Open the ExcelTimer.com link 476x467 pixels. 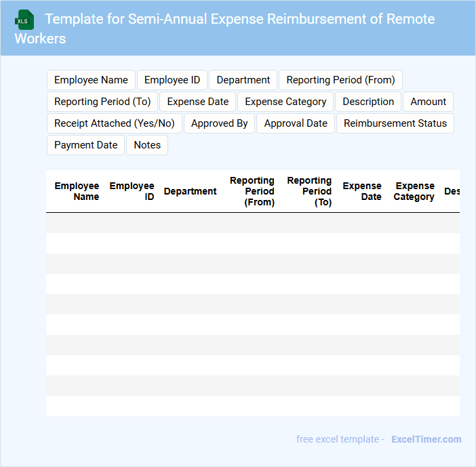tap(426, 439)
